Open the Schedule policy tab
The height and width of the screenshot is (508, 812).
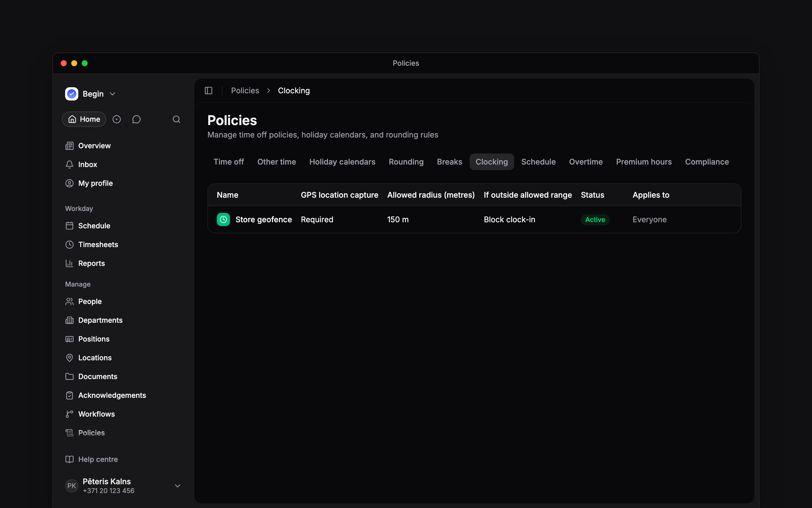(538, 162)
